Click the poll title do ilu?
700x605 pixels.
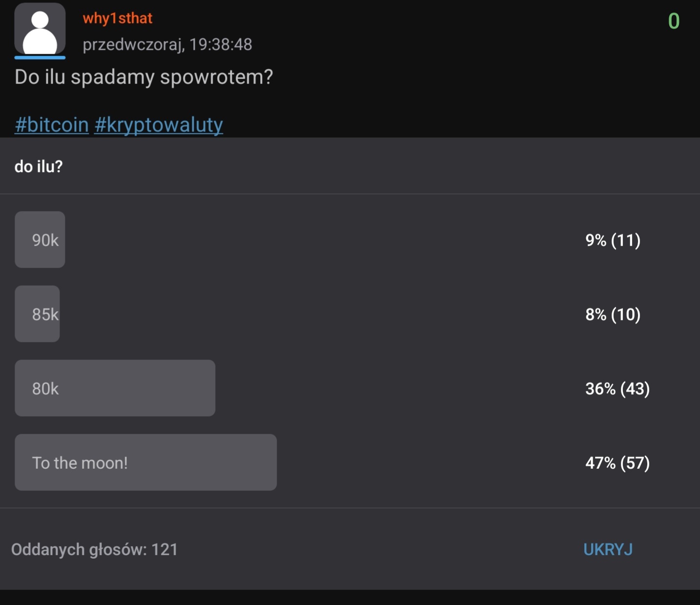pos(39,167)
